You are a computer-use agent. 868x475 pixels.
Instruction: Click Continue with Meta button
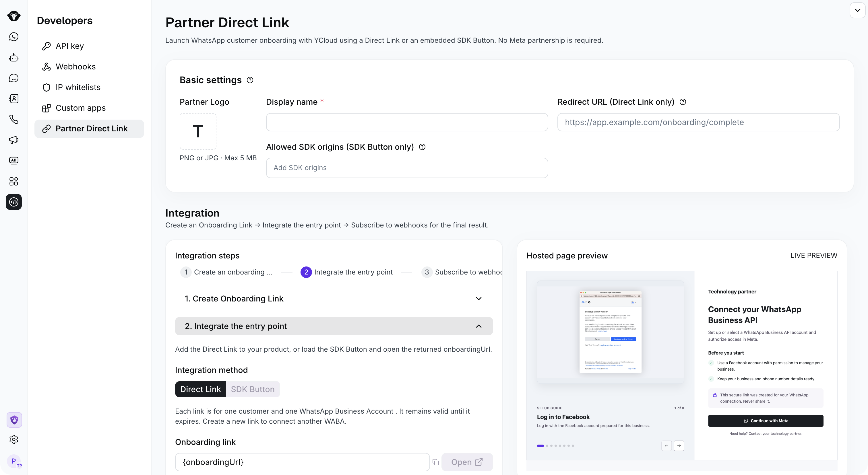[x=766, y=421]
